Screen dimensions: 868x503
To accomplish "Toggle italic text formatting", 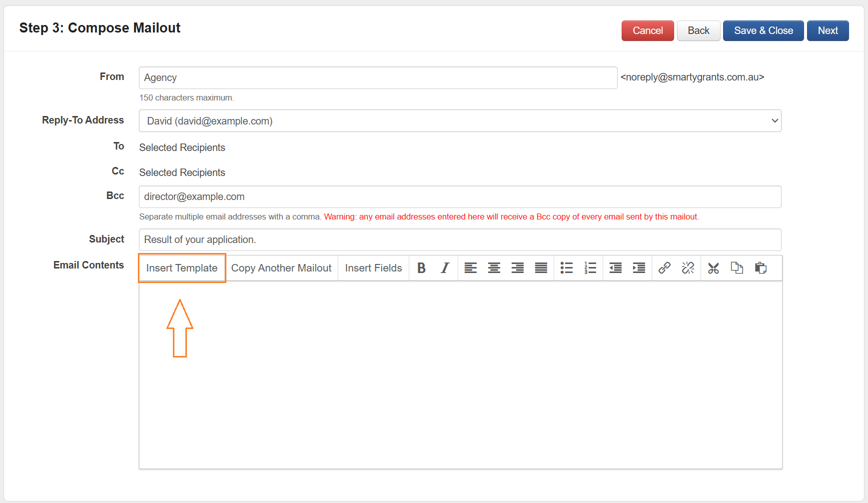I will (445, 268).
